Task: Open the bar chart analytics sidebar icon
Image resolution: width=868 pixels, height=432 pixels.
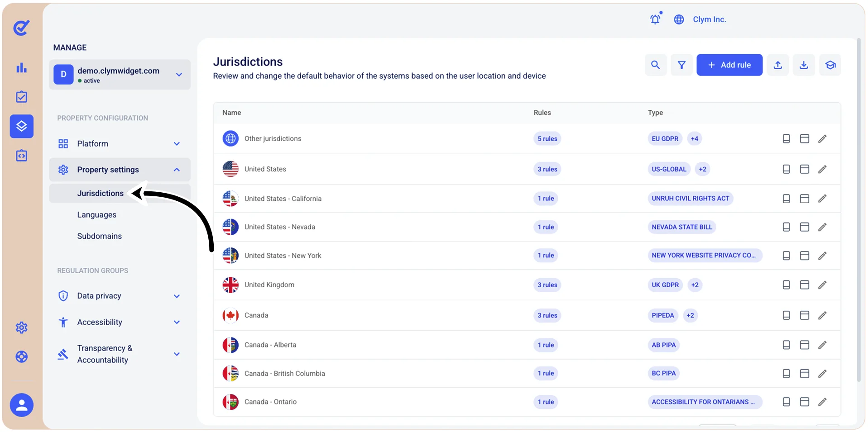Action: point(21,68)
